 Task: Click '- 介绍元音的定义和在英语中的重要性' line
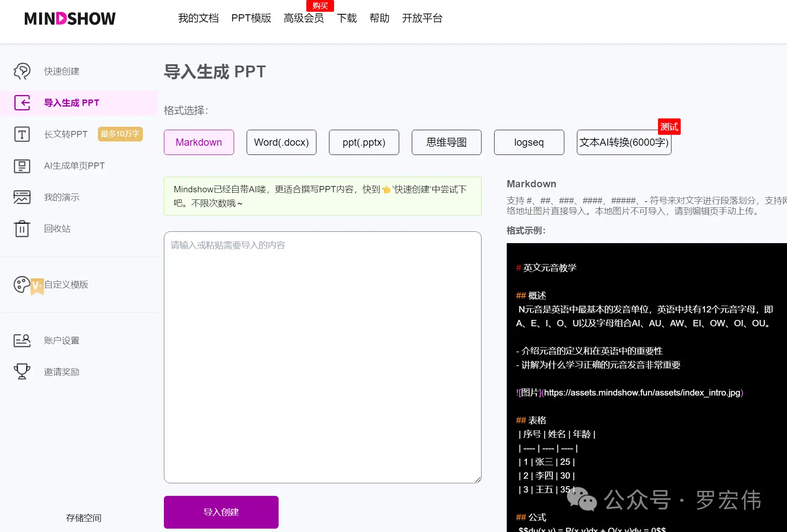(x=590, y=351)
